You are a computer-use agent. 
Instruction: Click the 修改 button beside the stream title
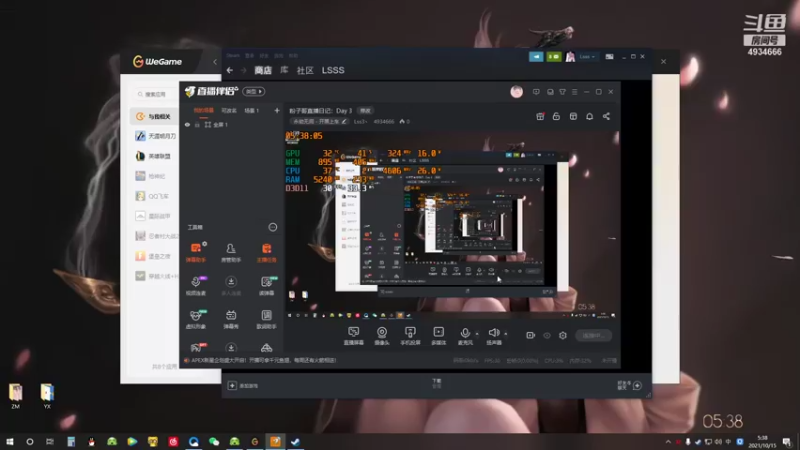point(366,110)
